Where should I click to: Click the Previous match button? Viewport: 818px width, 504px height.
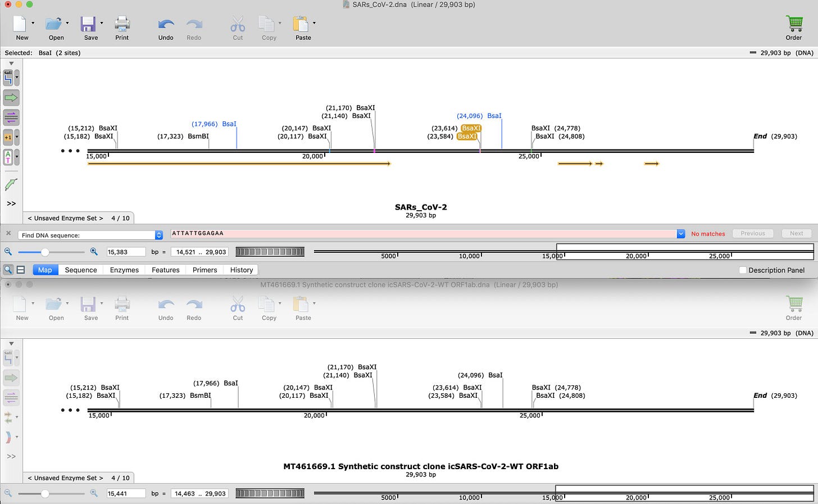coord(753,234)
